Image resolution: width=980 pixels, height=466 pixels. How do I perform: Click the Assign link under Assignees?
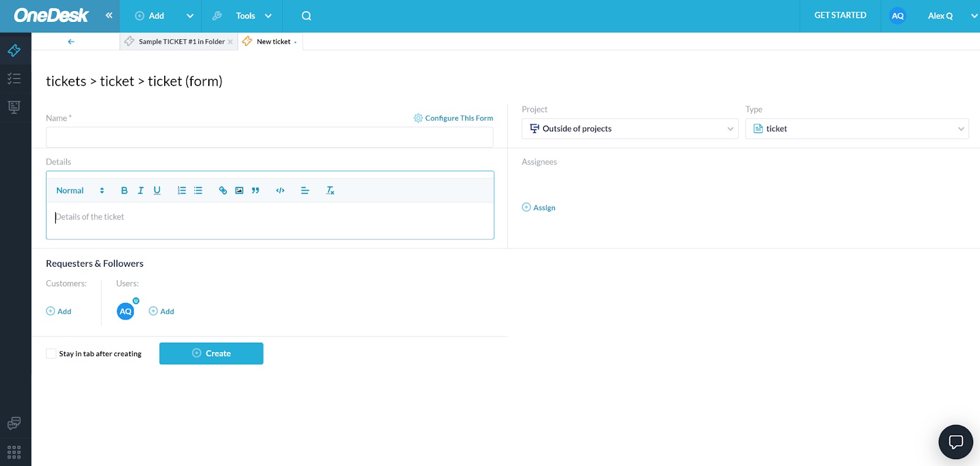click(544, 208)
